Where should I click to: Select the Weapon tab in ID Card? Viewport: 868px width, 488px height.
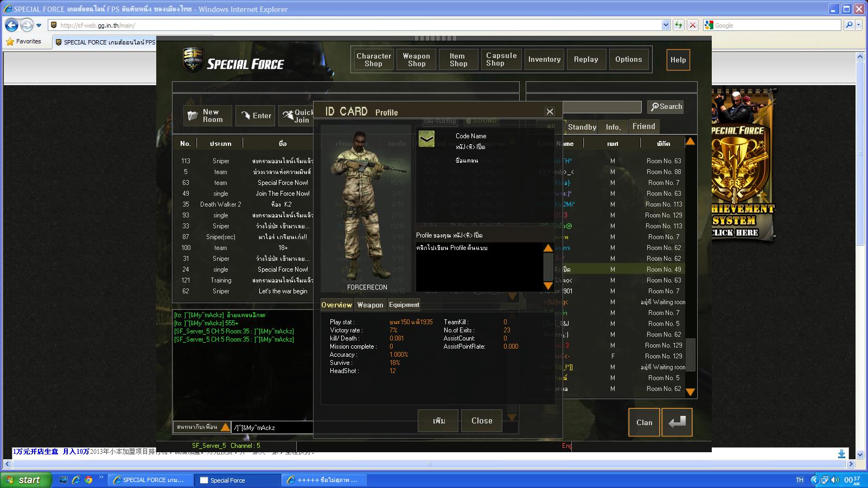(x=370, y=305)
